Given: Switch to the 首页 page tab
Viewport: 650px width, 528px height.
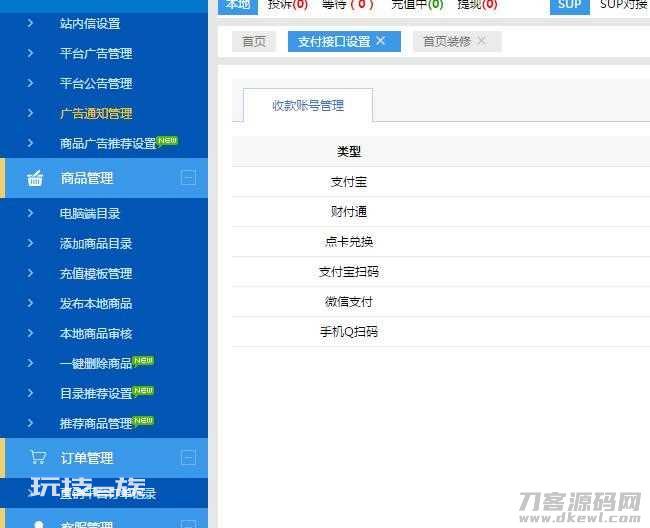Looking at the screenshot, I should pyautogui.click(x=254, y=41).
